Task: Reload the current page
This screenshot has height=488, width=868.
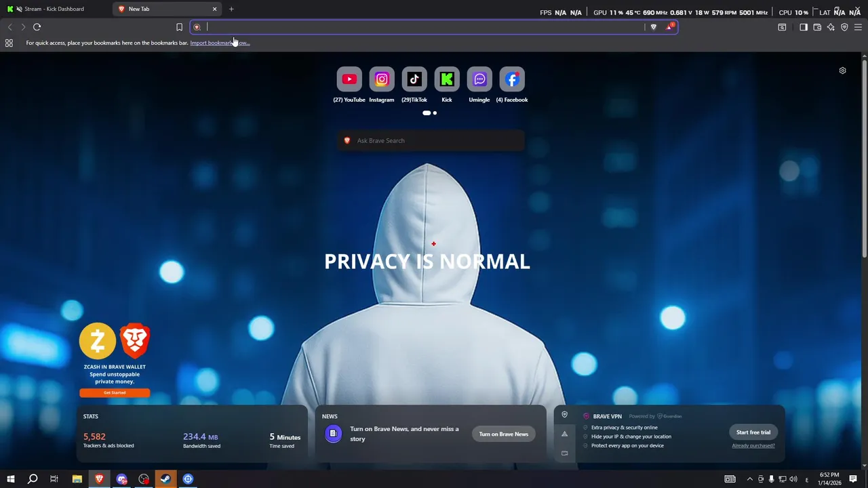Action: [x=37, y=27]
